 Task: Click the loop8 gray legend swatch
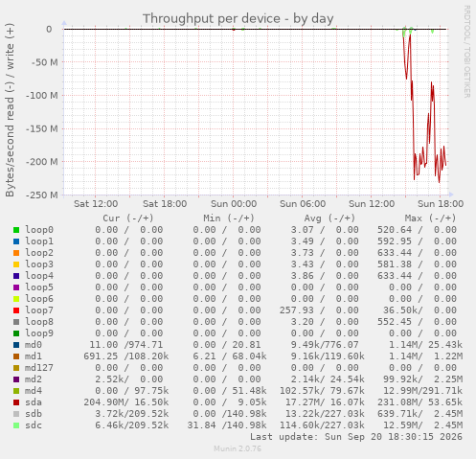click(x=16, y=322)
